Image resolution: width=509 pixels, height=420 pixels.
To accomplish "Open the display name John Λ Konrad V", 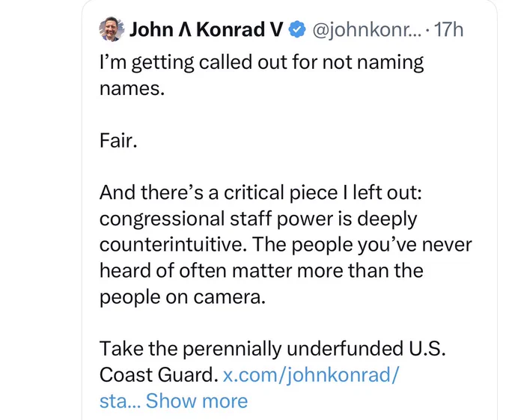I will (x=206, y=29).
